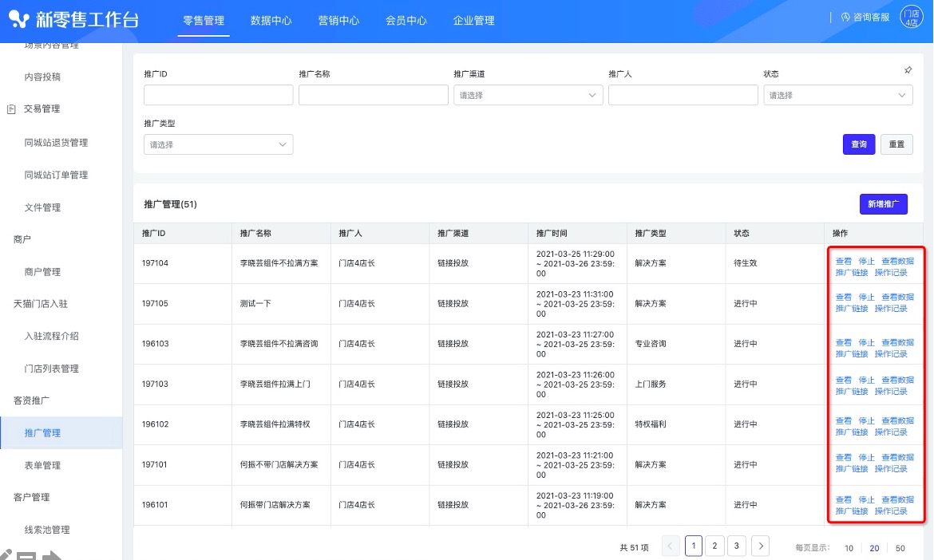
Task: Go to next page with the arrow icon
Action: [760, 546]
